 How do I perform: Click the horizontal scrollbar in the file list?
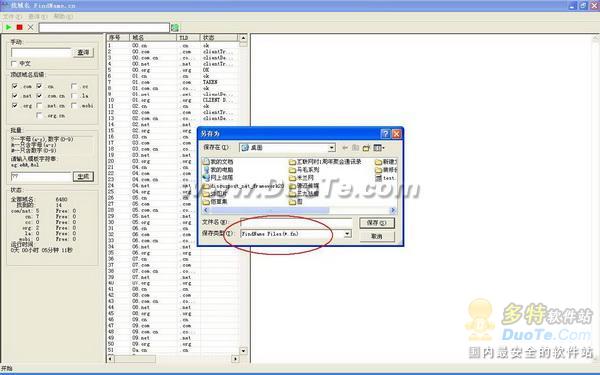coord(300,210)
